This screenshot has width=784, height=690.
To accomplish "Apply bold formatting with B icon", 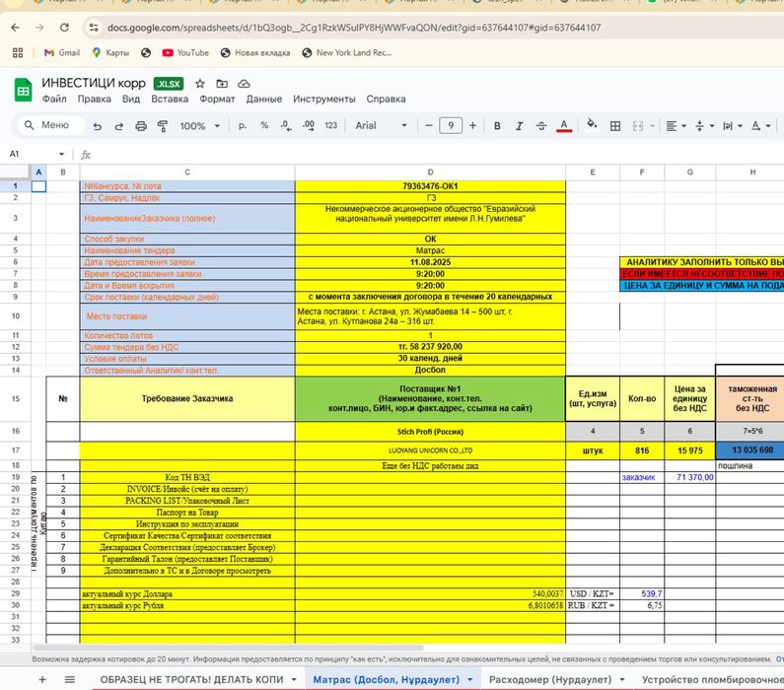I will tap(497, 126).
